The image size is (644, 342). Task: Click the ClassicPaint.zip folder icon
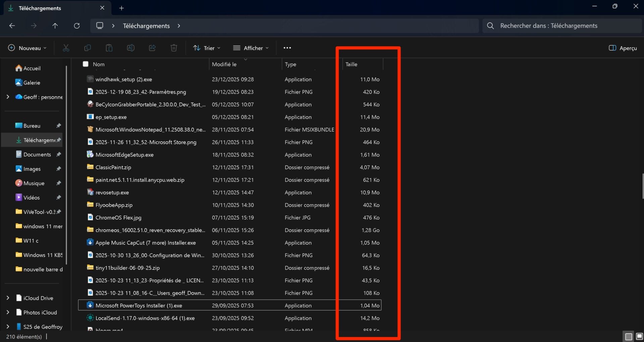click(x=90, y=167)
